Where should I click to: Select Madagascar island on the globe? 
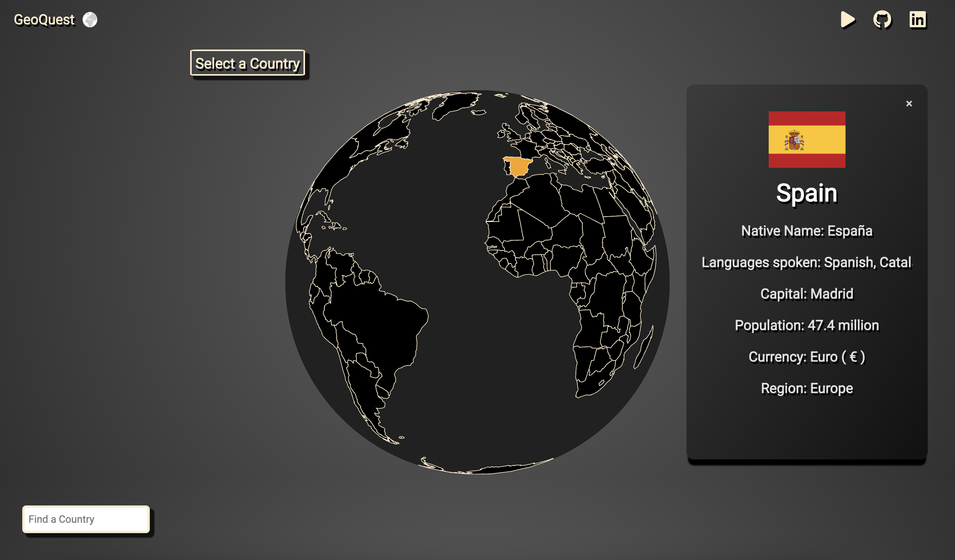tap(644, 348)
